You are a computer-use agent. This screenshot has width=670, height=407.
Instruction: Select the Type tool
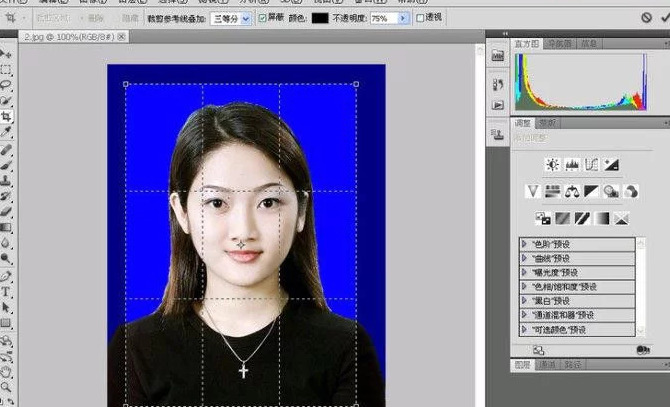tap(6, 292)
